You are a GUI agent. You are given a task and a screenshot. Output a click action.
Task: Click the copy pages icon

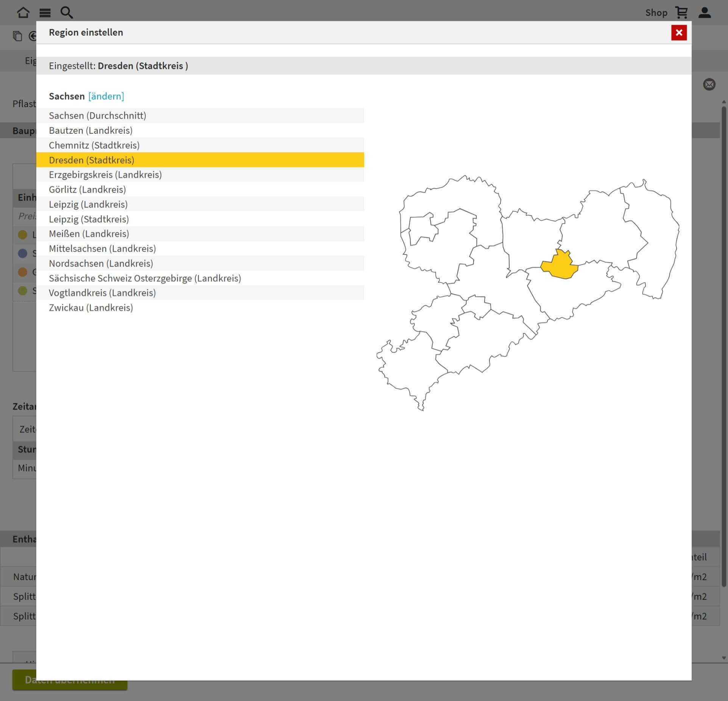(17, 36)
